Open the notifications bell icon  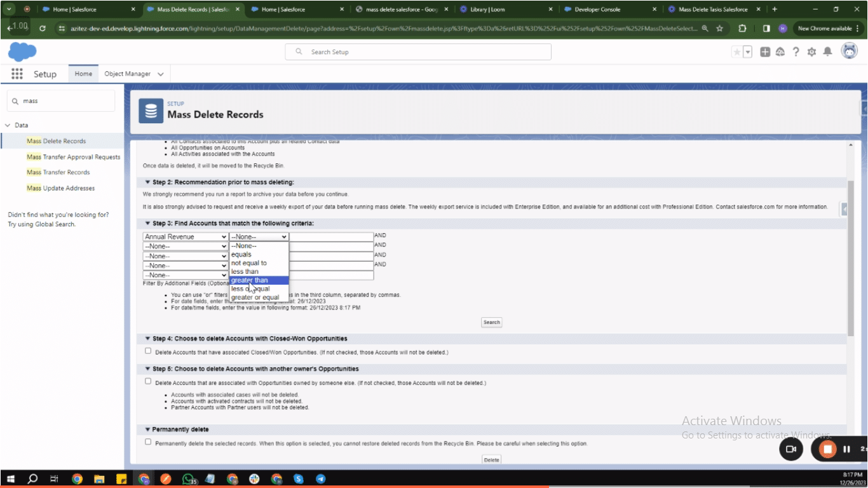[827, 52]
